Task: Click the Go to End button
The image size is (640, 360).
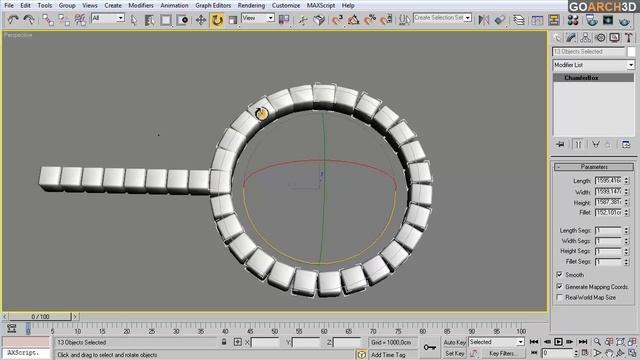Action: (x=583, y=342)
